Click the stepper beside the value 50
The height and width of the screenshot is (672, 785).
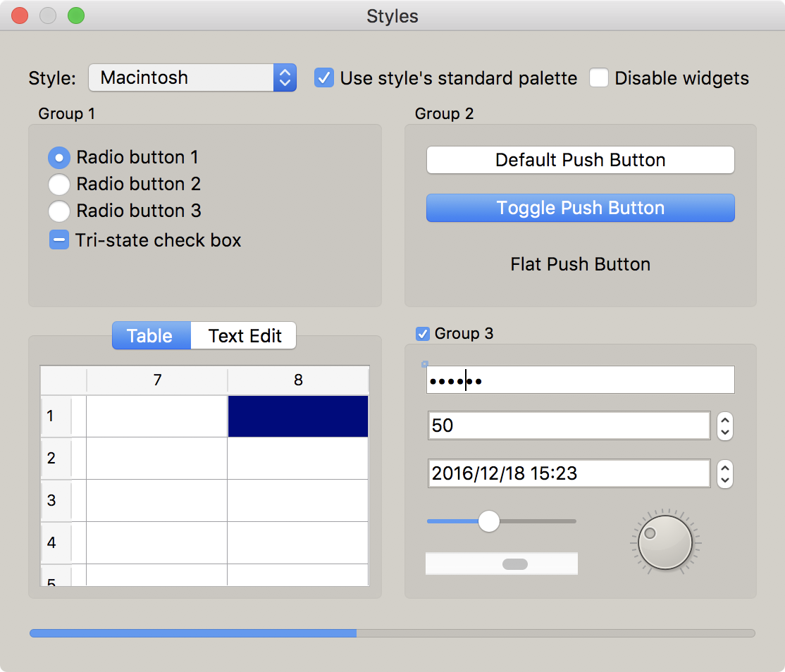click(725, 426)
